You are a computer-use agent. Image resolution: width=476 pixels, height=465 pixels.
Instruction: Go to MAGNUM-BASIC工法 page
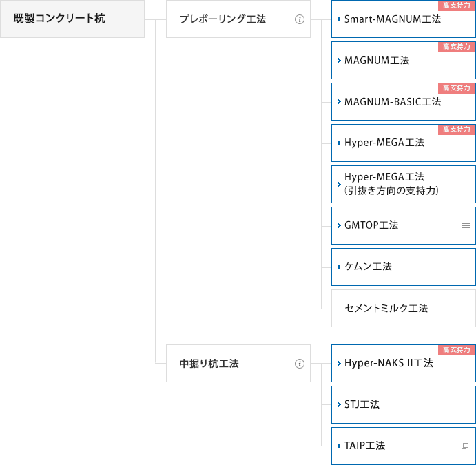pyautogui.click(x=404, y=102)
